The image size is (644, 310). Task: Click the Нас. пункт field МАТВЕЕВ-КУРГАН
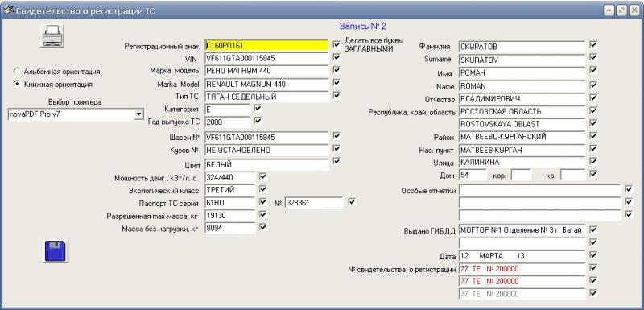tap(522, 150)
